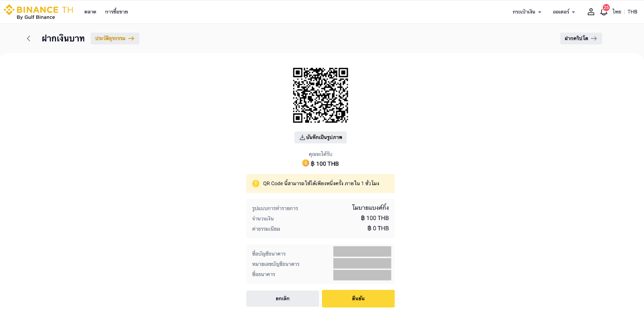Click the yellow warning icon in QR notice

[x=256, y=183]
